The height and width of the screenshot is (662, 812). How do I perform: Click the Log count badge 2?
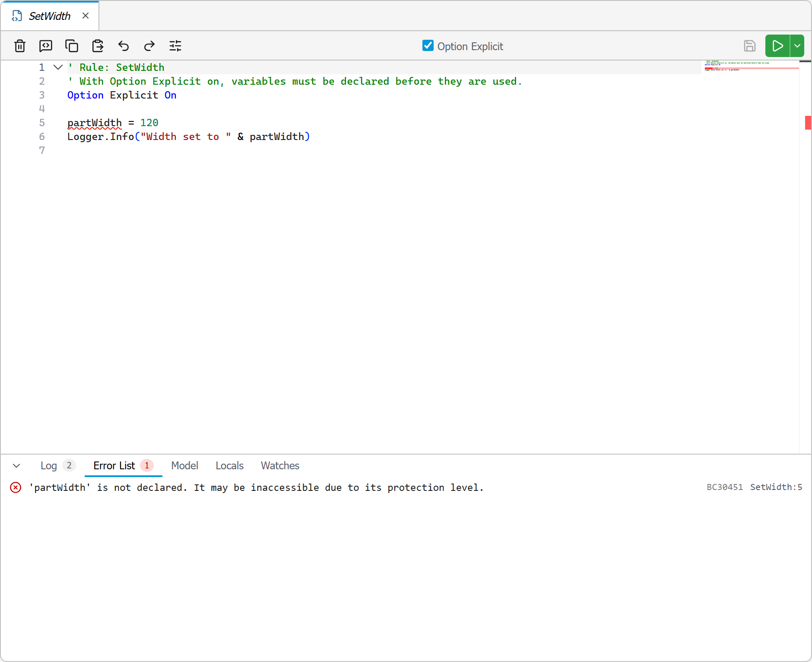[x=69, y=465]
